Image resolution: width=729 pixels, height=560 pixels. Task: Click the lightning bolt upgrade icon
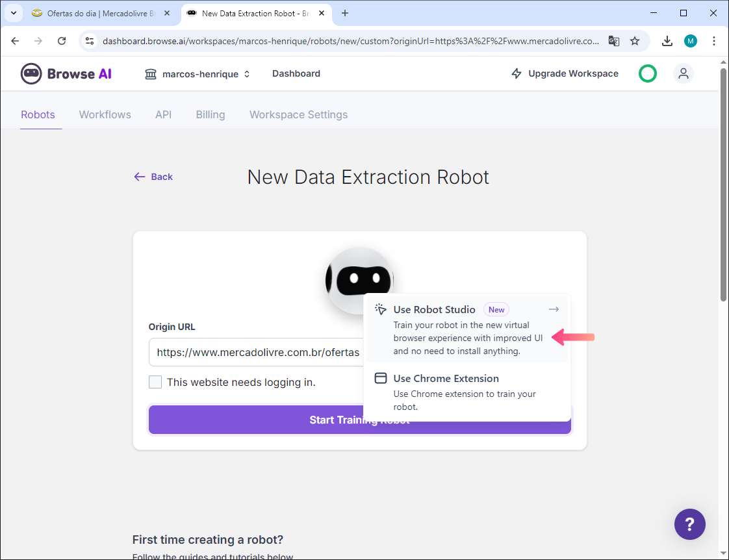(517, 73)
